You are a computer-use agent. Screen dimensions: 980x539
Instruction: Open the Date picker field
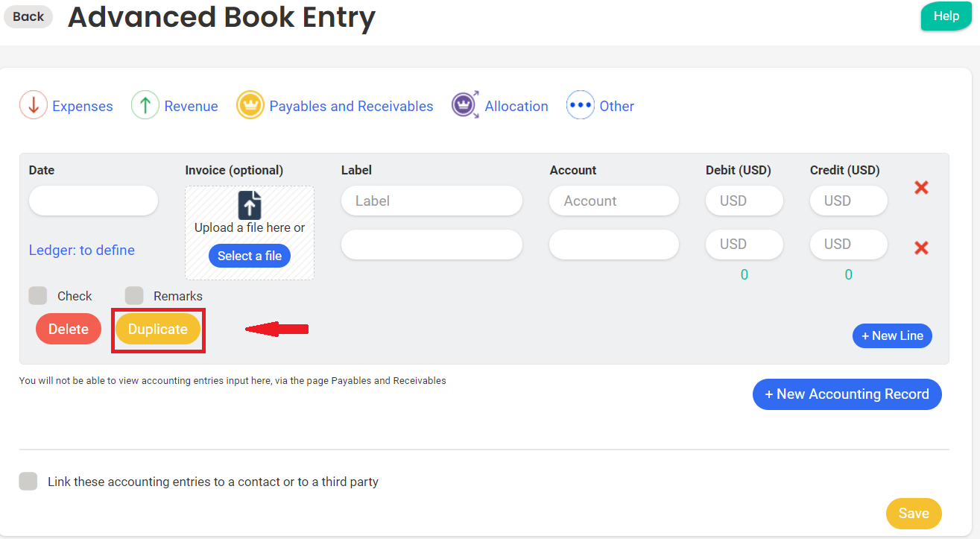coord(93,201)
